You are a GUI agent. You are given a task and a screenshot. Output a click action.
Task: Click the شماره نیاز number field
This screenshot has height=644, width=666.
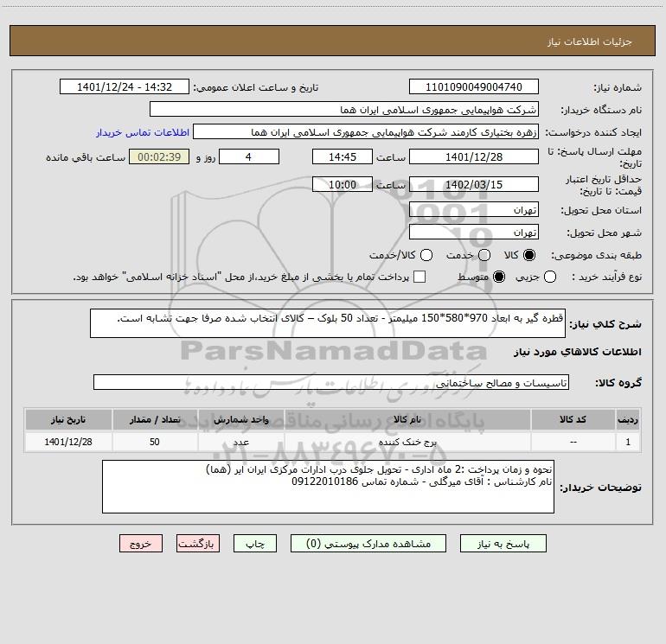(473, 87)
